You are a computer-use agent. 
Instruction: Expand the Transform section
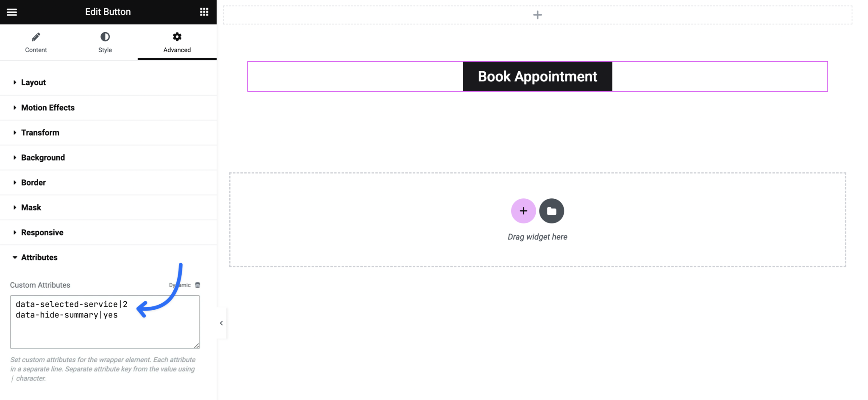pyautogui.click(x=40, y=132)
